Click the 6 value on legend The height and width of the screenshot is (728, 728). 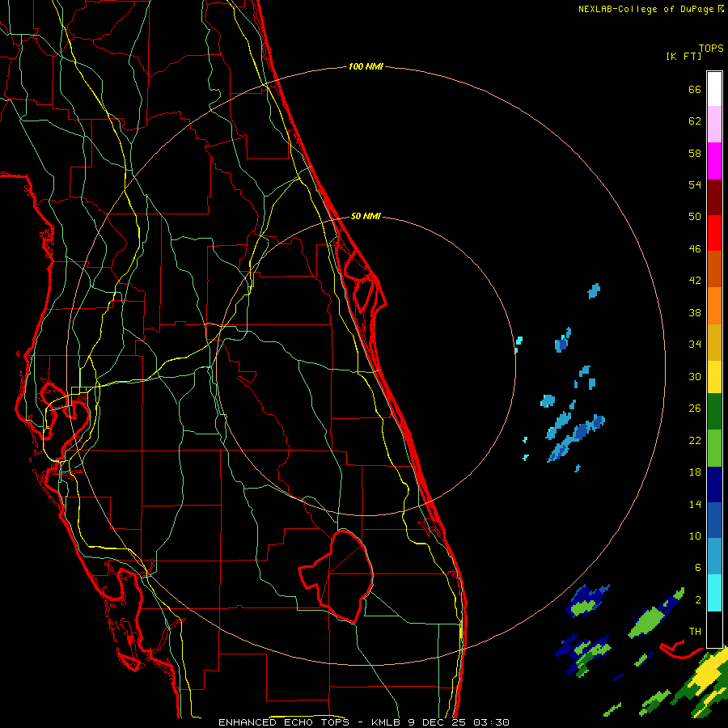click(x=697, y=568)
